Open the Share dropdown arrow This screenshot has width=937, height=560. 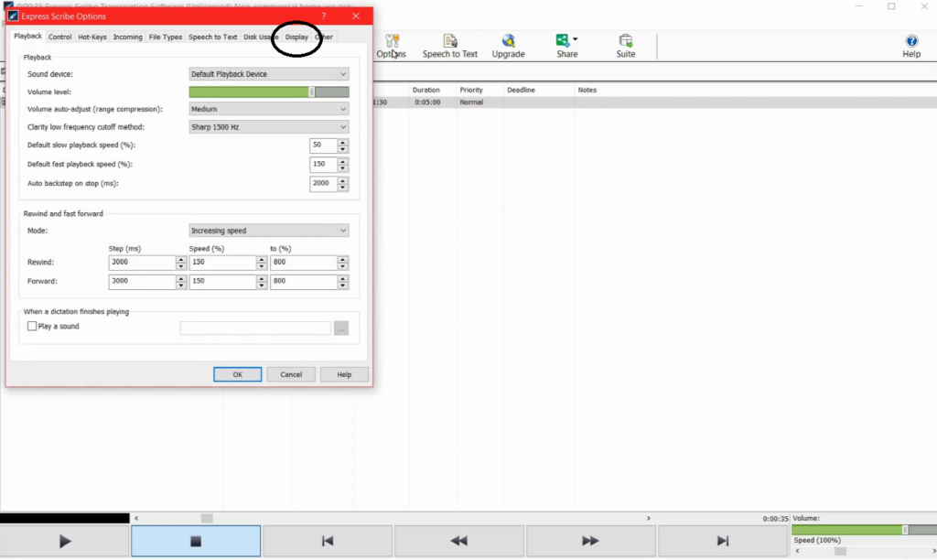[x=575, y=39]
